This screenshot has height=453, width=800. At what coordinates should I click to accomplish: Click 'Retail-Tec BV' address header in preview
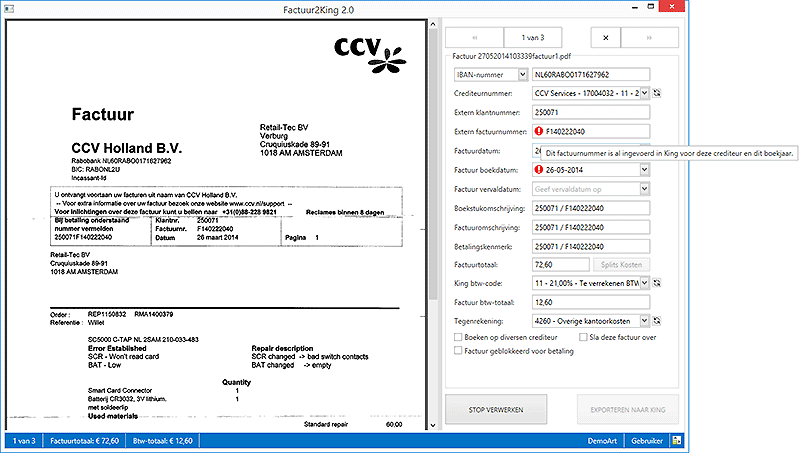[x=284, y=127]
